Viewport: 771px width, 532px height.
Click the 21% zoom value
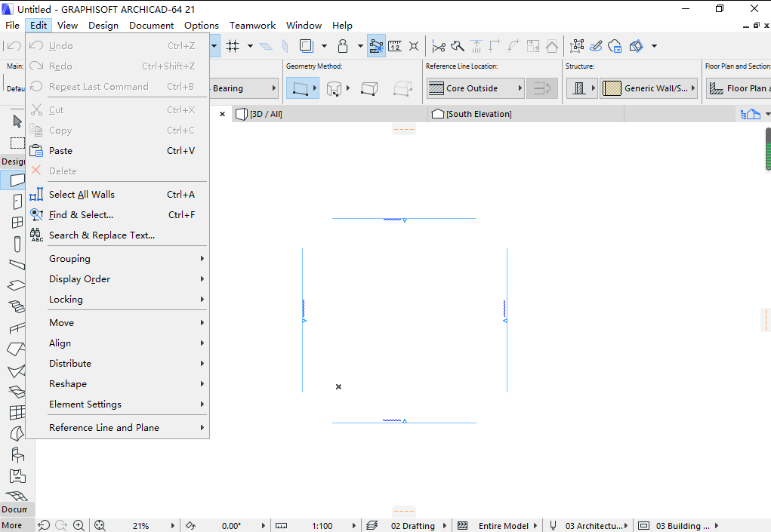coord(140,526)
